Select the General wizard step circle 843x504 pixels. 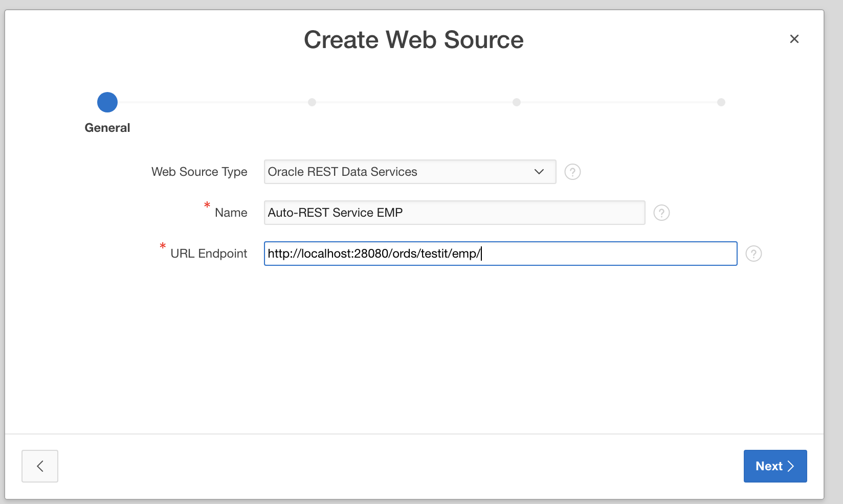pos(107,102)
